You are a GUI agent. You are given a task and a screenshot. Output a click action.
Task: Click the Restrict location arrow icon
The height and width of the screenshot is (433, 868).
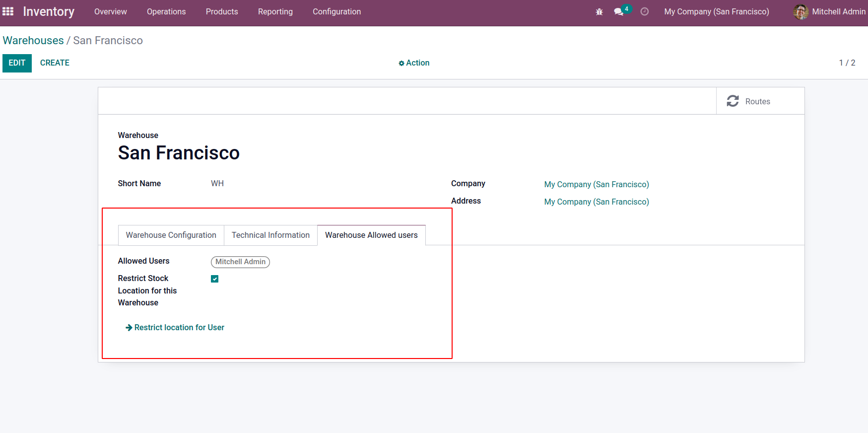(x=129, y=328)
